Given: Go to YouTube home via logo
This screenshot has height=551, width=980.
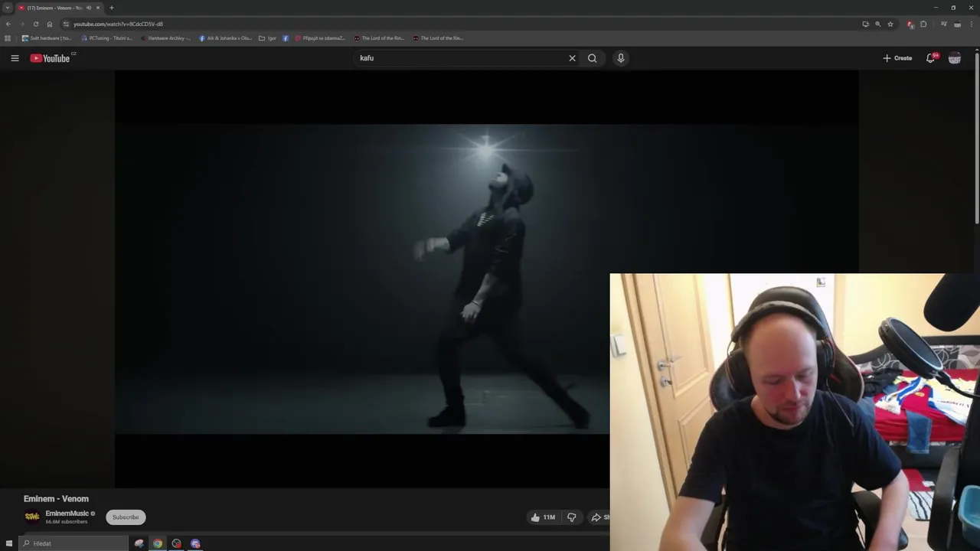Looking at the screenshot, I should [51, 58].
